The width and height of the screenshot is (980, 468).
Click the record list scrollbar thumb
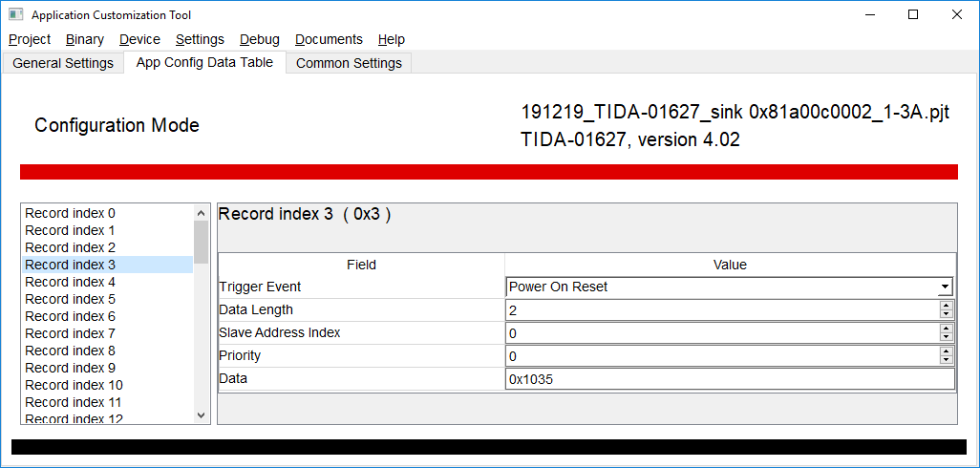click(x=201, y=243)
